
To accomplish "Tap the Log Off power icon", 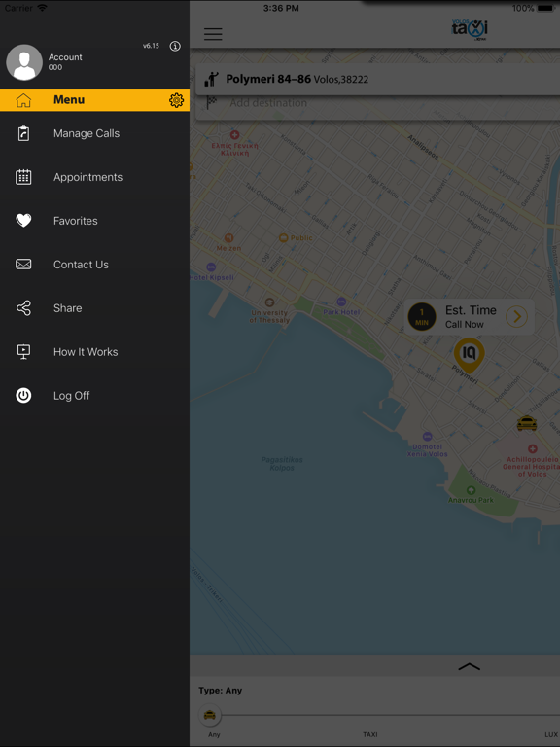I will 23,396.
